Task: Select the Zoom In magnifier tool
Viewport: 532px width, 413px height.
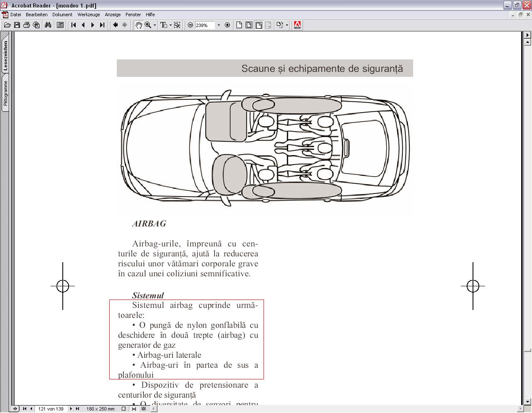Action: pos(148,25)
